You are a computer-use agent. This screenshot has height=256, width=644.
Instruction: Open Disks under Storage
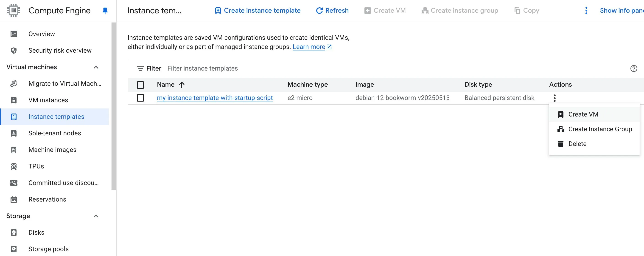click(54, 233)
